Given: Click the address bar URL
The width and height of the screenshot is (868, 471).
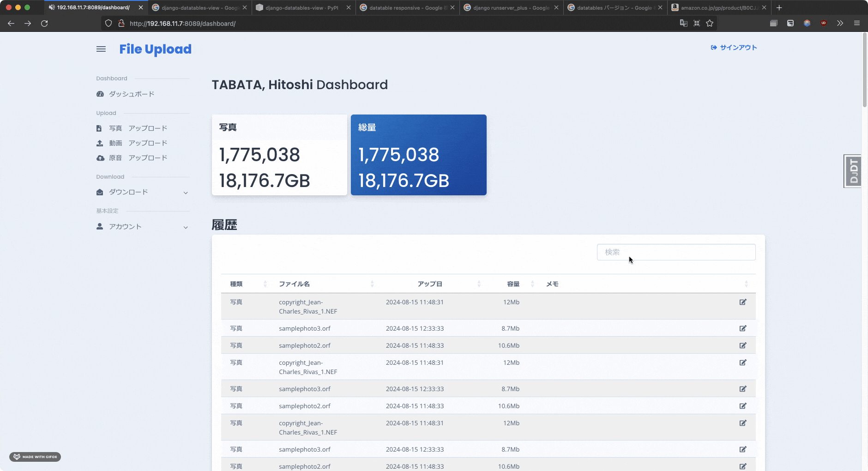Looking at the screenshot, I should tap(182, 24).
